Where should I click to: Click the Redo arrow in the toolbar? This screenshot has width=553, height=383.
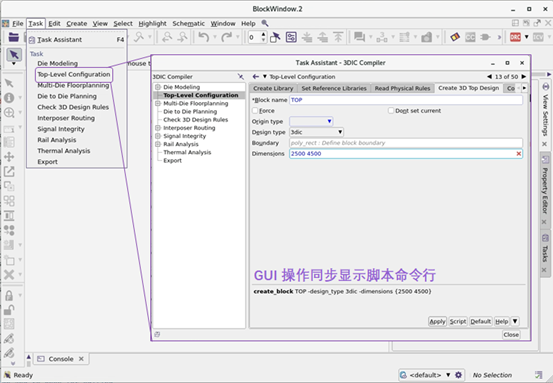(227, 37)
